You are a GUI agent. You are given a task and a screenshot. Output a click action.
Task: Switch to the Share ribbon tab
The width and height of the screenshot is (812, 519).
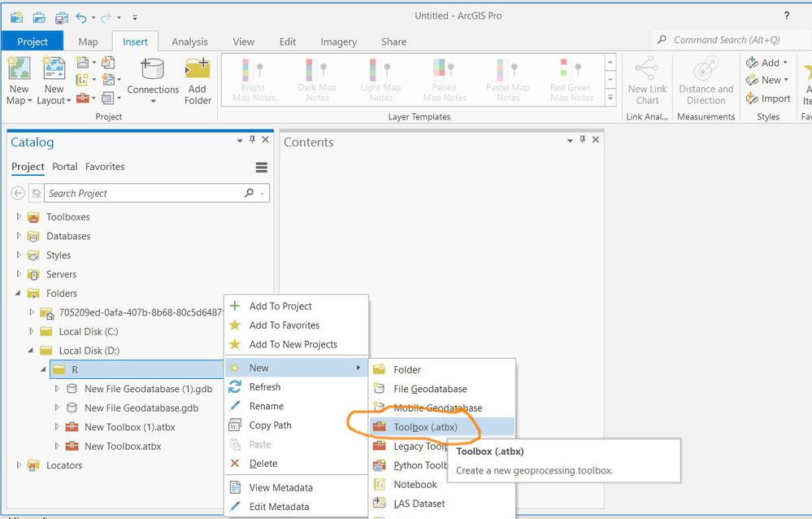pos(393,42)
